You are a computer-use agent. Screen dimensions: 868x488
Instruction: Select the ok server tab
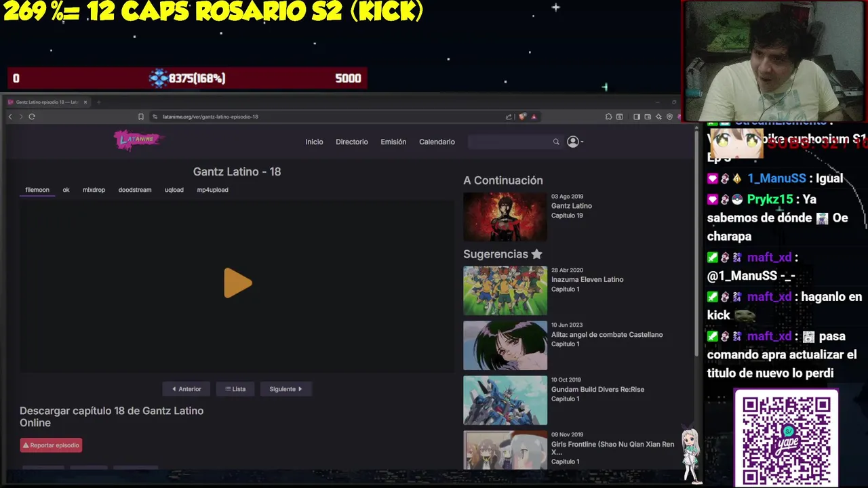pos(66,190)
